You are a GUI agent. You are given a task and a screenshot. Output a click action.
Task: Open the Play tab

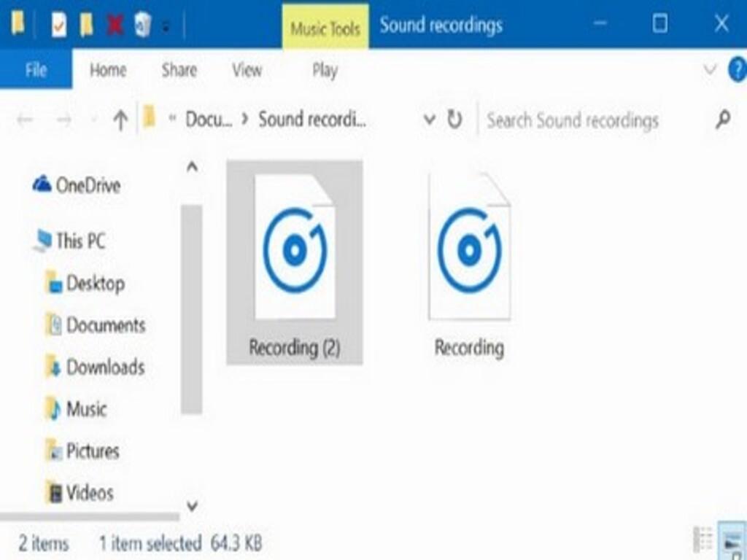coord(325,70)
